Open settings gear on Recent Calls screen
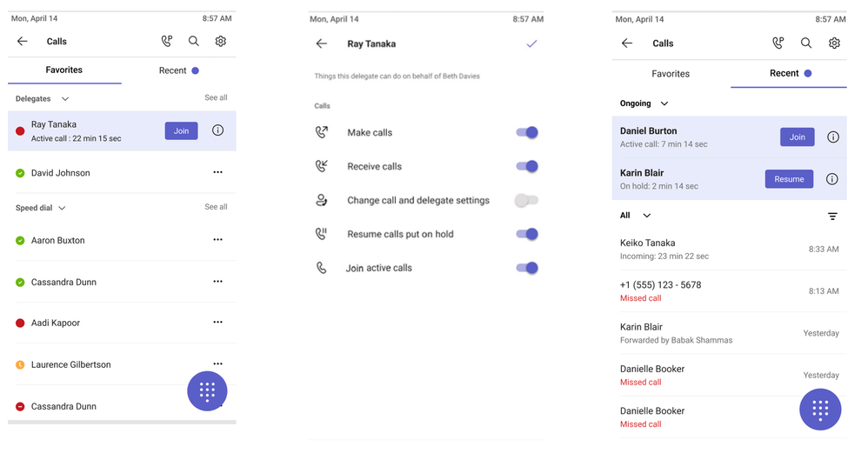868x460 pixels. point(834,43)
